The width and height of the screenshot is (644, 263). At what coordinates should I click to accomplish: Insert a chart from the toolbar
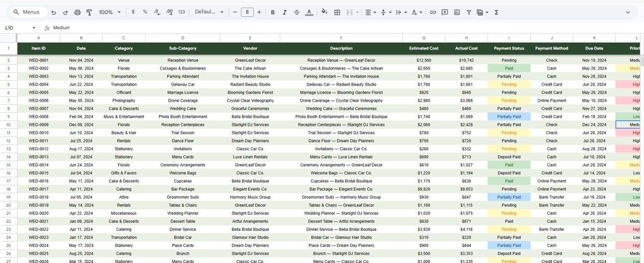457,12
